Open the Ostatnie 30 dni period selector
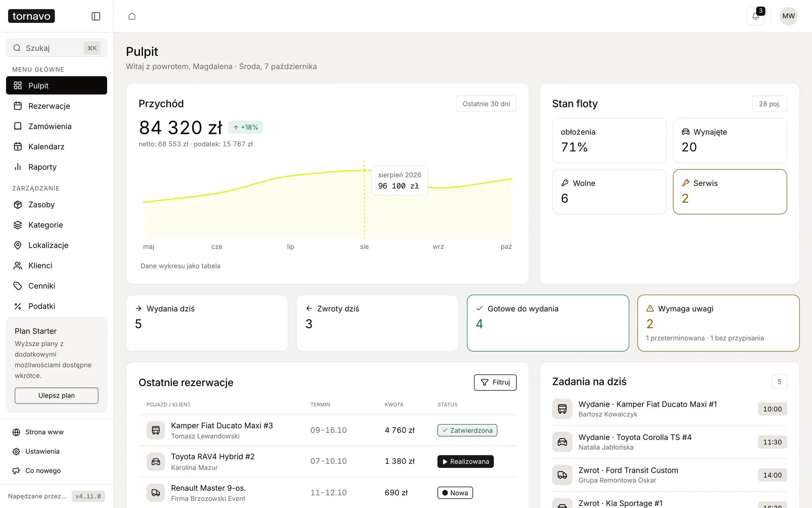This screenshot has width=812, height=508. pos(486,104)
